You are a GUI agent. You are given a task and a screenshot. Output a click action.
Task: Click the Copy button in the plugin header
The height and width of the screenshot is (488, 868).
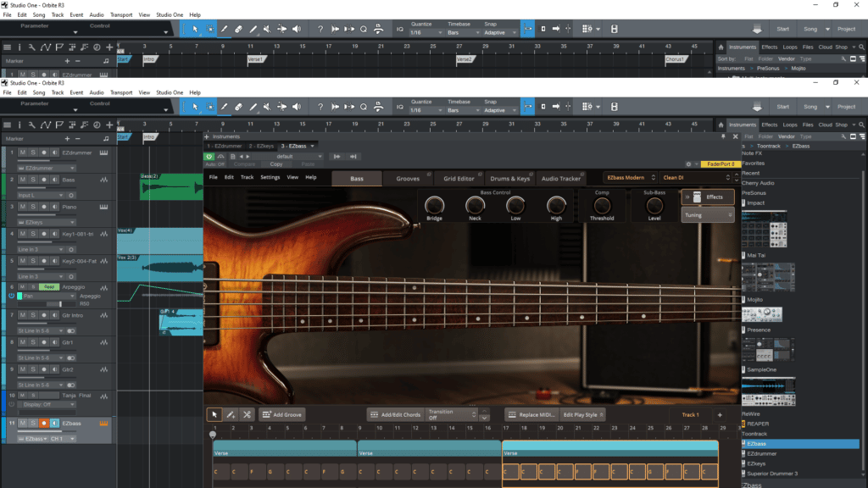coord(276,164)
